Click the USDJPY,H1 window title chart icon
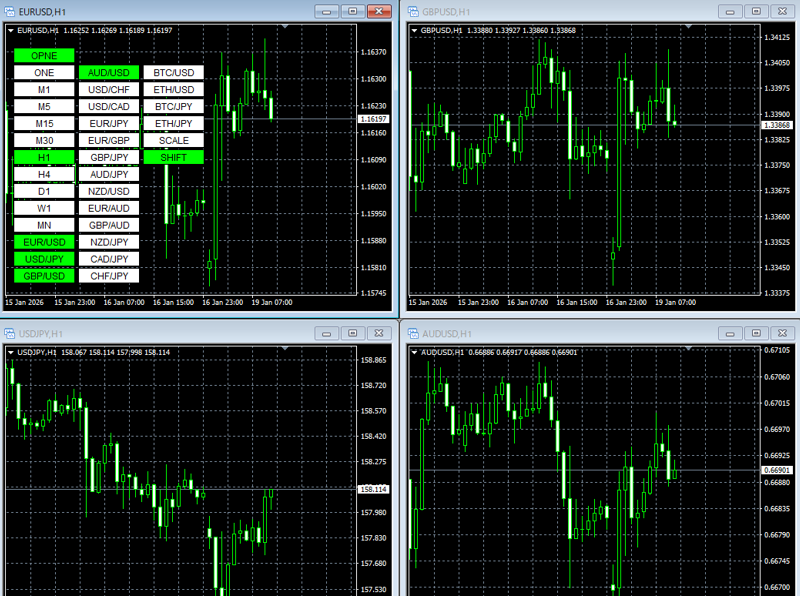Screen dimensions: 800x601 10,333
